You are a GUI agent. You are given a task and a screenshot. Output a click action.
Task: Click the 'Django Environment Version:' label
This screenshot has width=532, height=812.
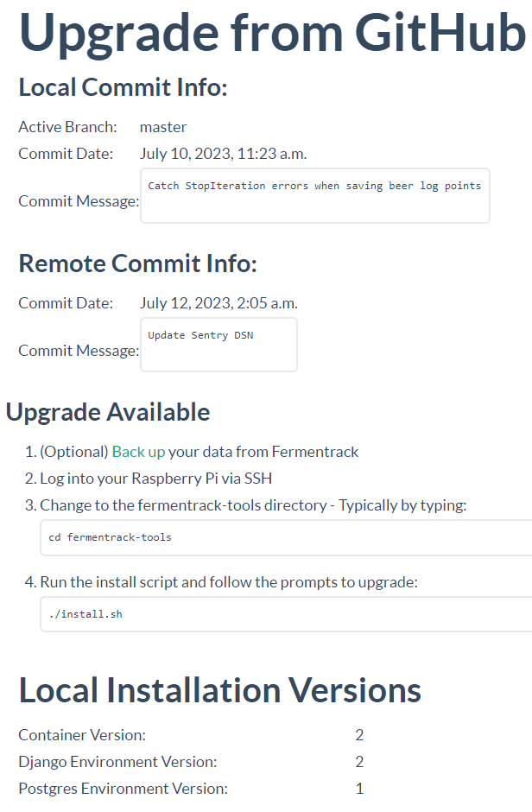click(x=117, y=762)
